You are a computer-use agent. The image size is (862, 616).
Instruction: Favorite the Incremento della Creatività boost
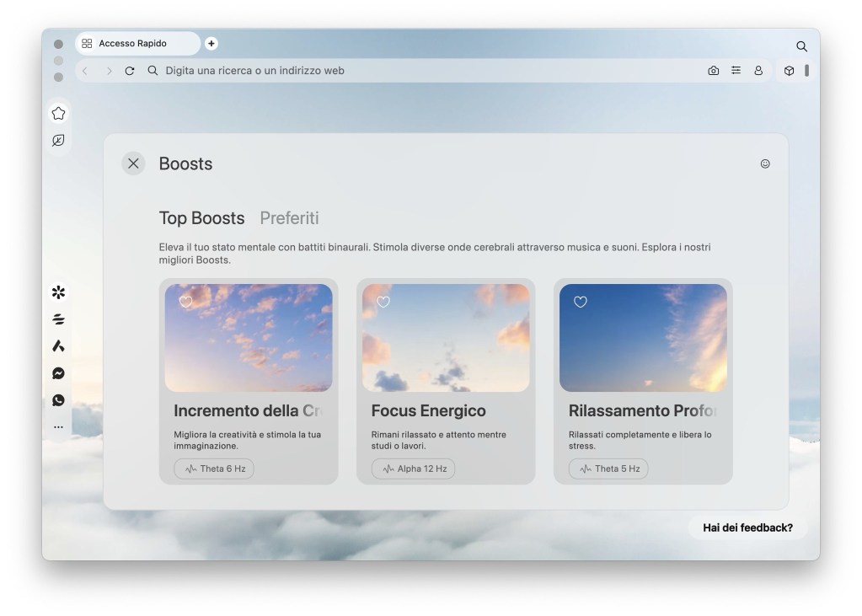(x=186, y=302)
